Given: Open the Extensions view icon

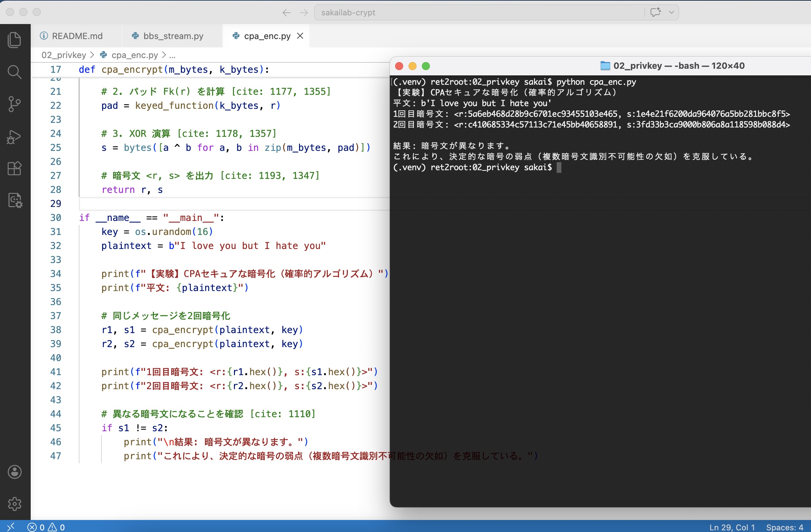Looking at the screenshot, I should (x=14, y=168).
